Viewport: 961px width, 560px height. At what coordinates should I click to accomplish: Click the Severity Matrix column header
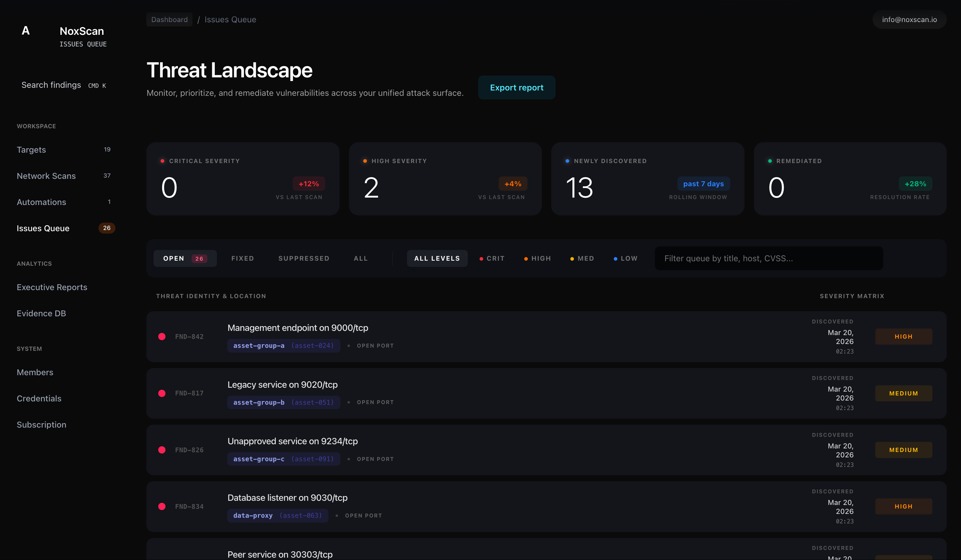coord(852,296)
